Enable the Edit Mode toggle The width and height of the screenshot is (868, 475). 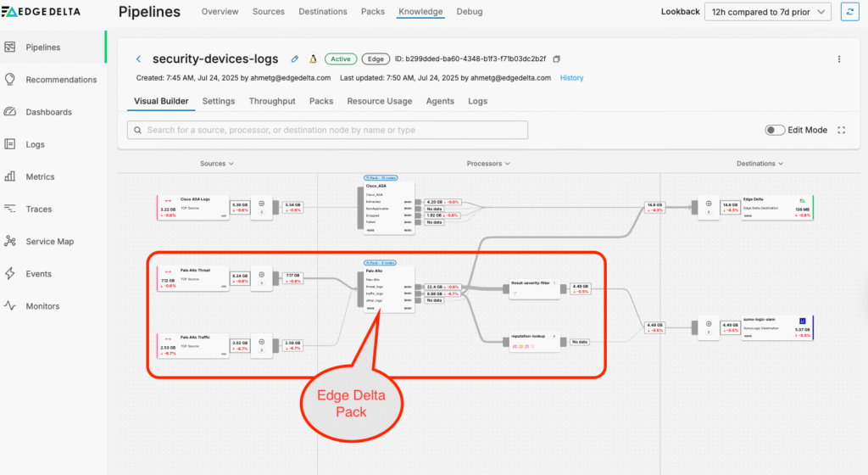point(774,130)
